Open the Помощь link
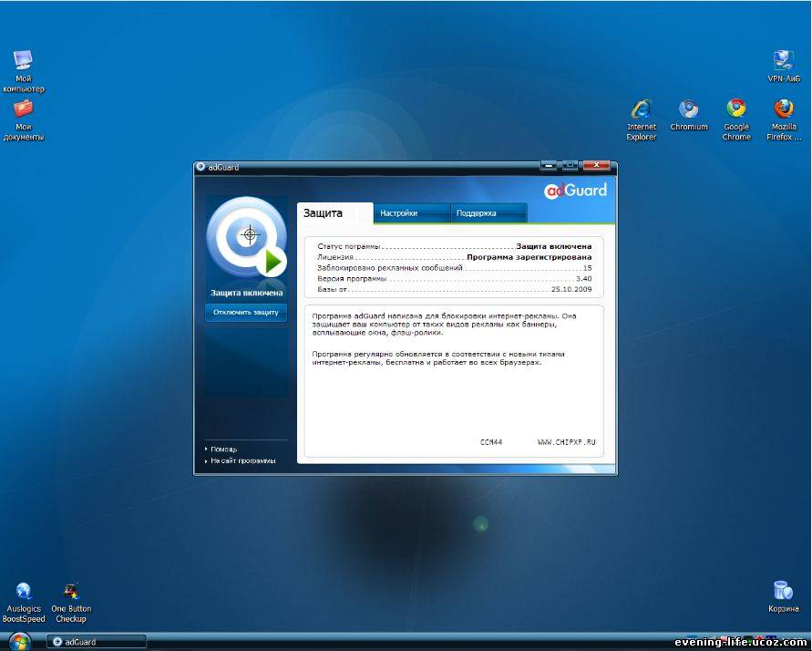812x651 pixels. [x=223, y=449]
